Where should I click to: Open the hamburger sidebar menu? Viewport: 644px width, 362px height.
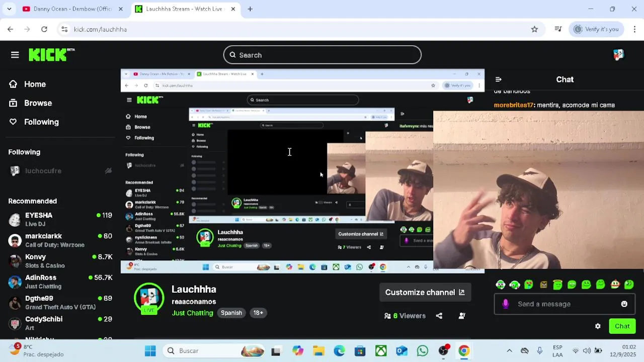pos(15,55)
